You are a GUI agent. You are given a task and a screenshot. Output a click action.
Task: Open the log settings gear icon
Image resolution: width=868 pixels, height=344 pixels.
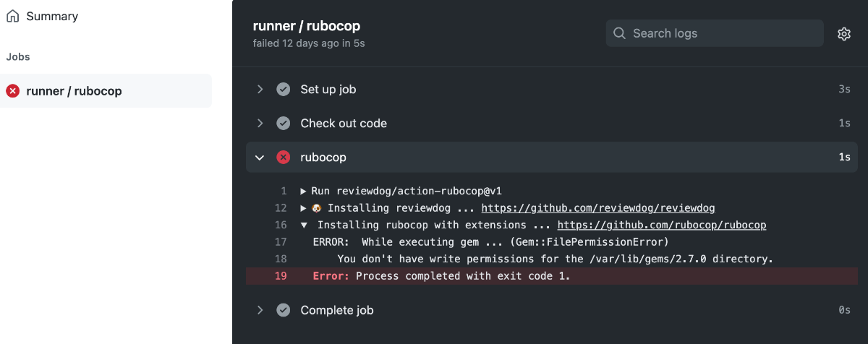click(843, 33)
